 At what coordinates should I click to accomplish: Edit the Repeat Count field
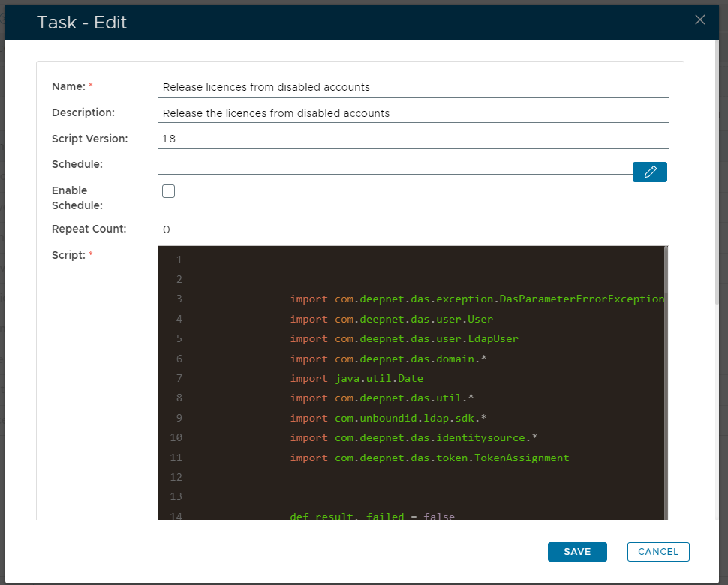coord(413,229)
